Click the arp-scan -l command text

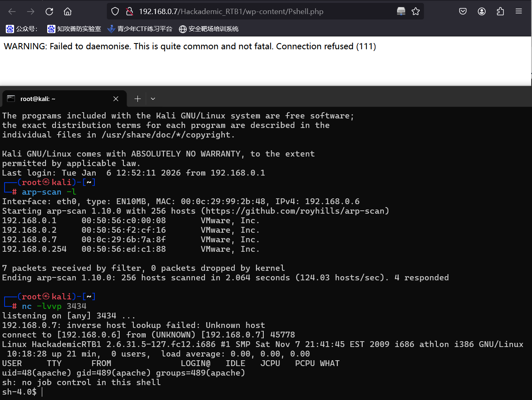coord(49,192)
